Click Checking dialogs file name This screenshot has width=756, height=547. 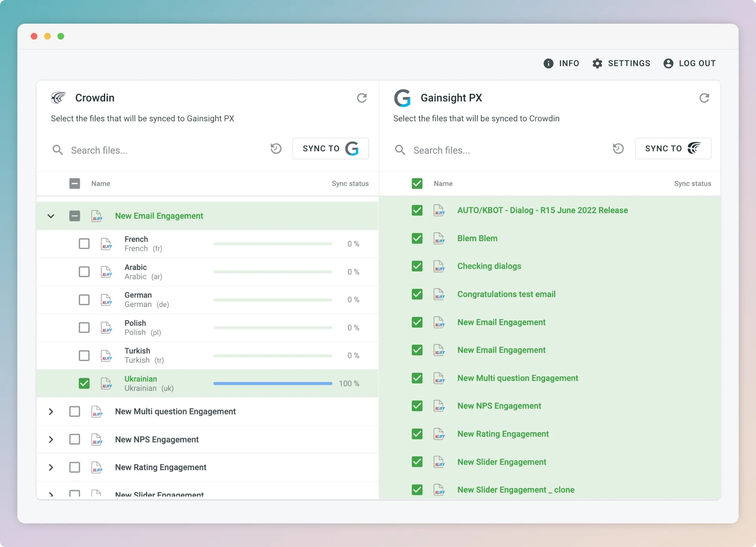(x=489, y=266)
